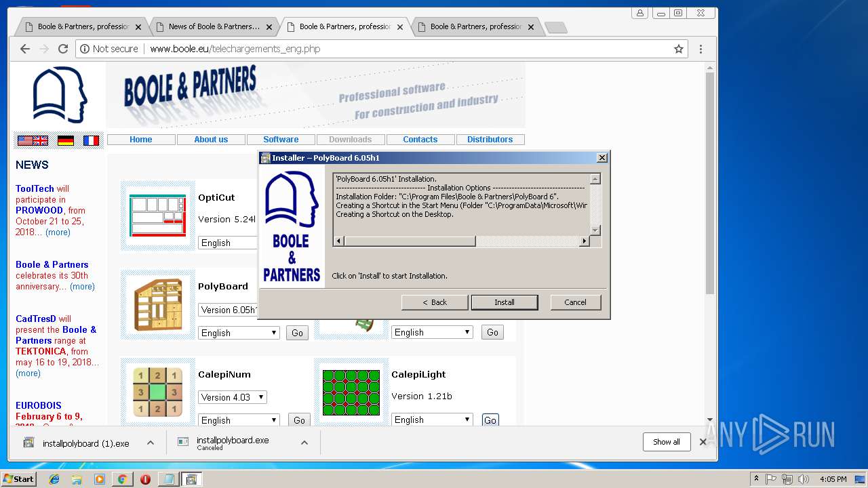Open the Downloads menu item
868x488 pixels.
pos(351,140)
